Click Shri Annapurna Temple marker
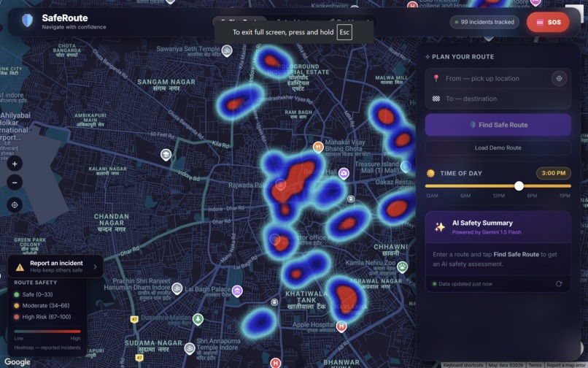Viewport: 588px width, 368px height. coord(190,348)
